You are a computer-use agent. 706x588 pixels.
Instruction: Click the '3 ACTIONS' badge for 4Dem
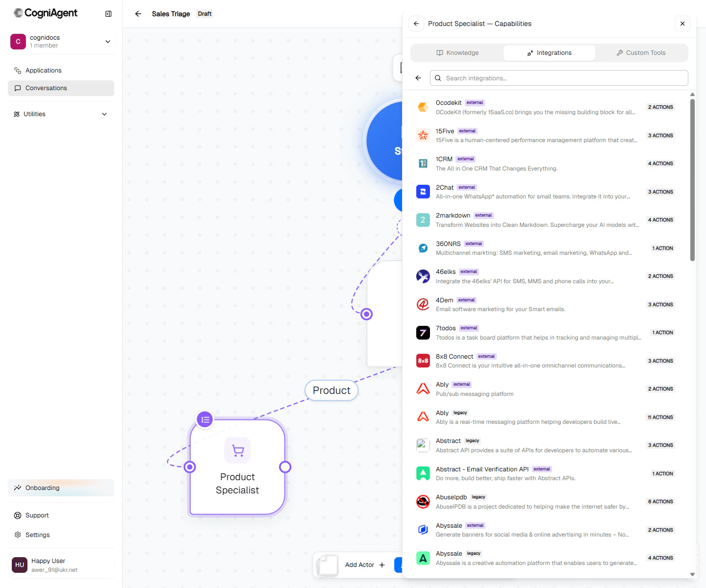660,305
